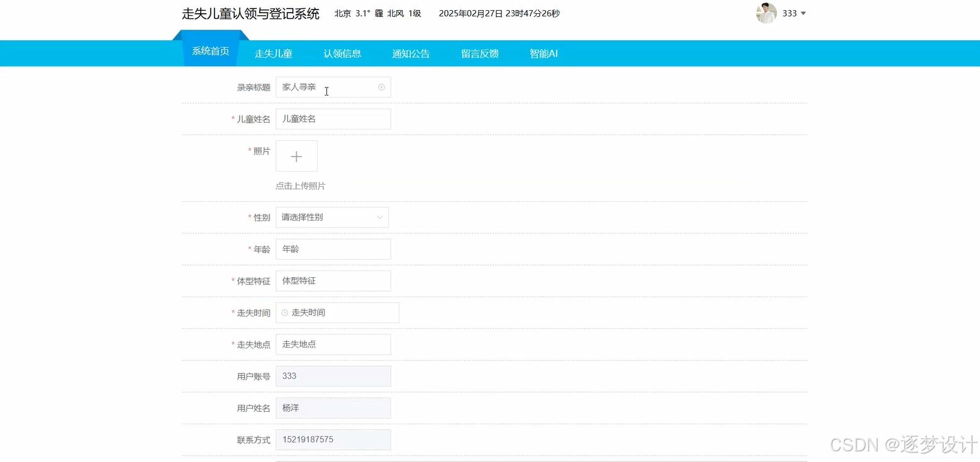Go to the 通知公告 section
This screenshot has width=980, height=462.
tap(411, 53)
